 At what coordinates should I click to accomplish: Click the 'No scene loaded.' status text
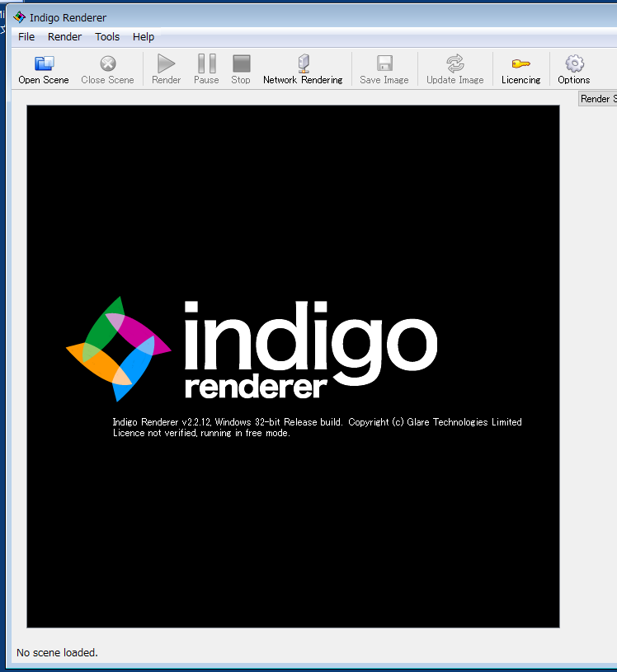(57, 652)
